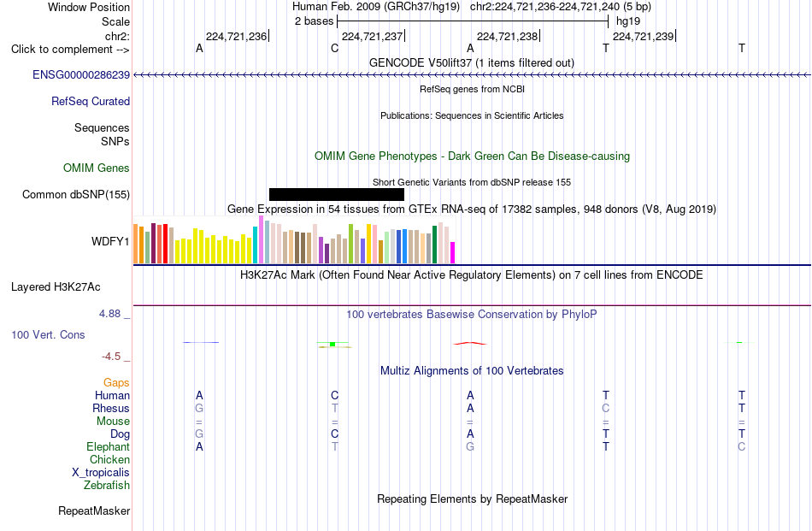Click coordinate label 224,721,236
812x531 pixels.
click(x=236, y=36)
